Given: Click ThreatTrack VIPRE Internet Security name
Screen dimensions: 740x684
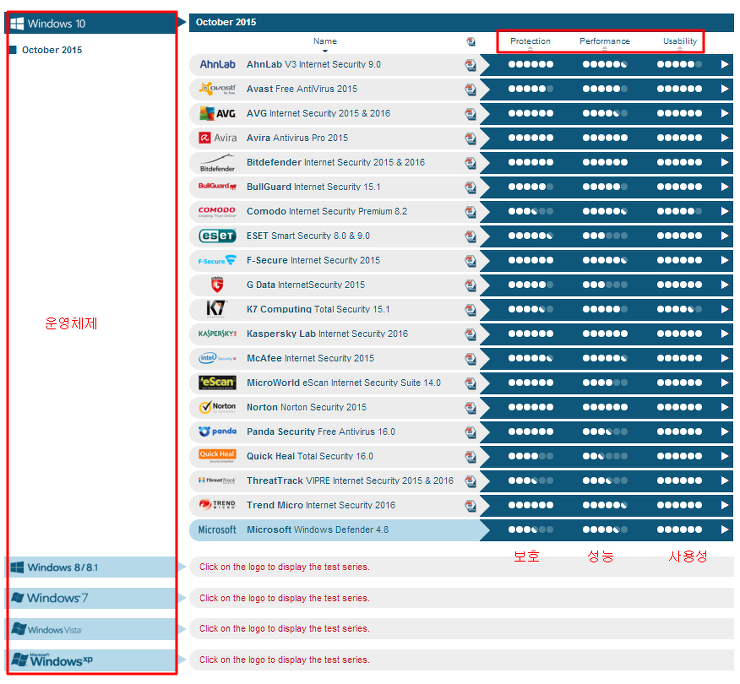Looking at the screenshot, I should pyautogui.click(x=350, y=481).
